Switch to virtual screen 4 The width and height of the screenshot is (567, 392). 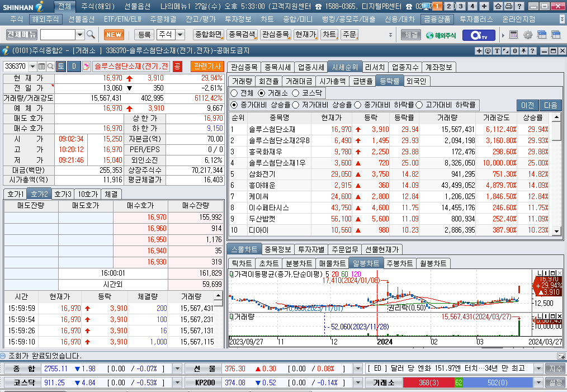472,6
